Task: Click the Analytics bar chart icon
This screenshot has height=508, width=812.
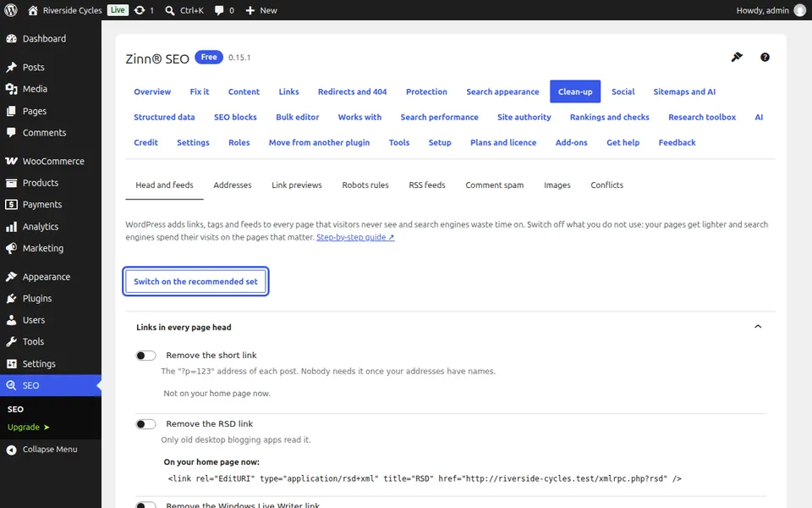Action: 11,227
